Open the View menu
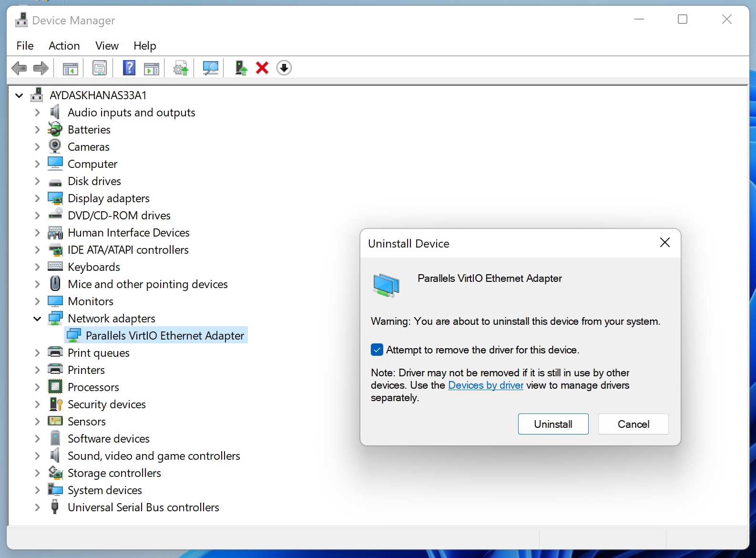The width and height of the screenshot is (756, 558). coord(107,46)
